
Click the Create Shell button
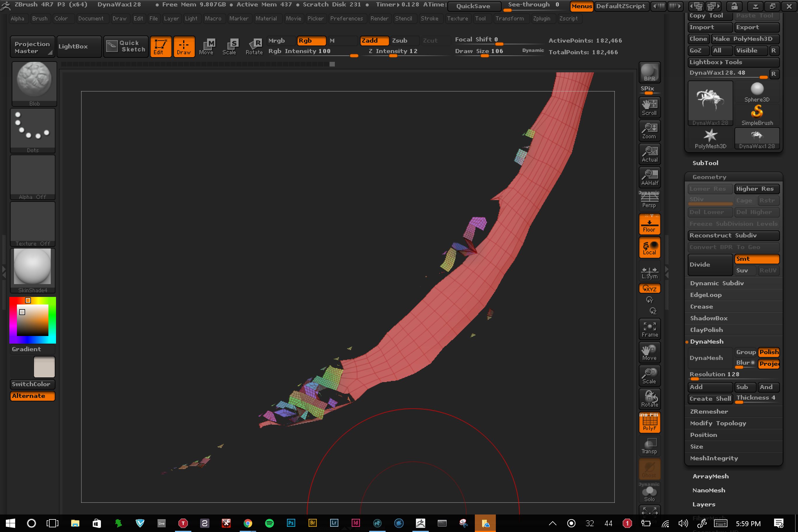710,399
